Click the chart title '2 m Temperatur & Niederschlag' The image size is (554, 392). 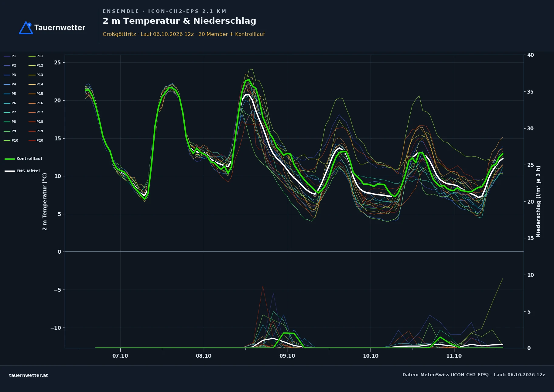[x=179, y=21]
